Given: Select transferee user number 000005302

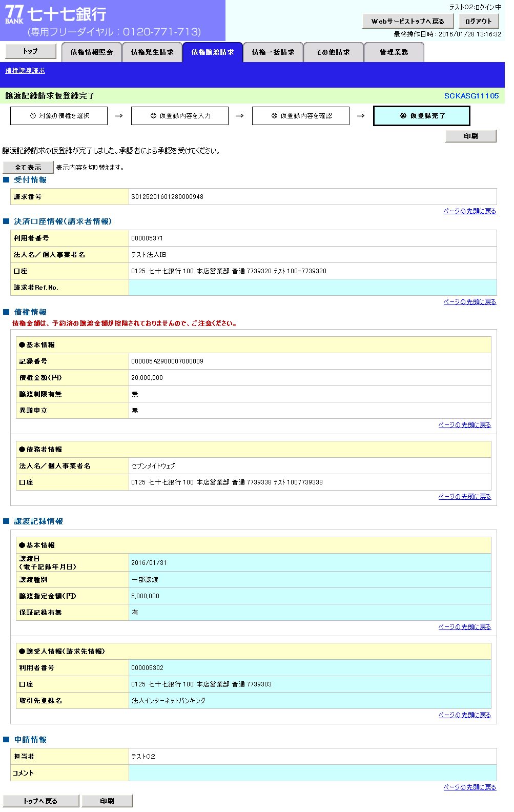Looking at the screenshot, I should click(x=147, y=668).
